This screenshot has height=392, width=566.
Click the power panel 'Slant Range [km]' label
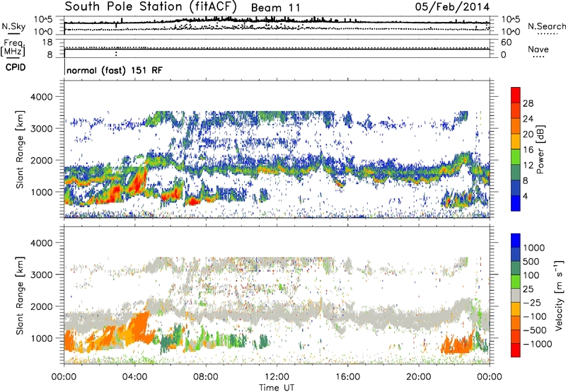20,149
